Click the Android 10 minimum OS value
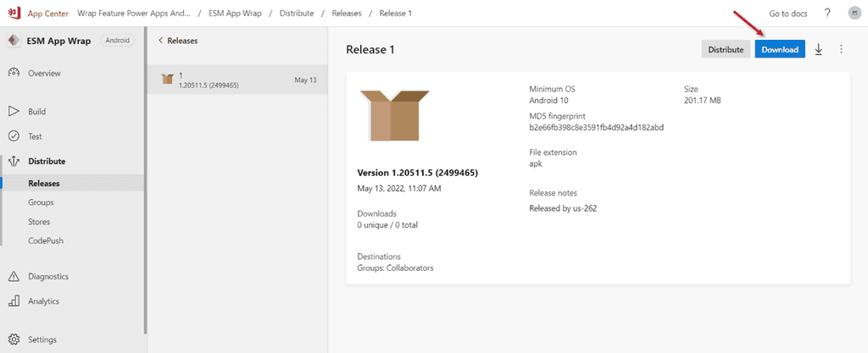The image size is (868, 353). click(x=548, y=101)
